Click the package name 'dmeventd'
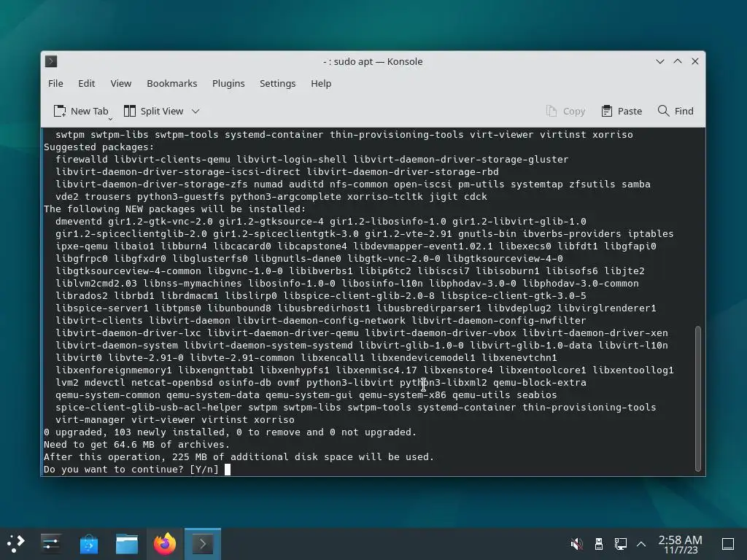Screen dimensions: 747x560 [x=79, y=222]
